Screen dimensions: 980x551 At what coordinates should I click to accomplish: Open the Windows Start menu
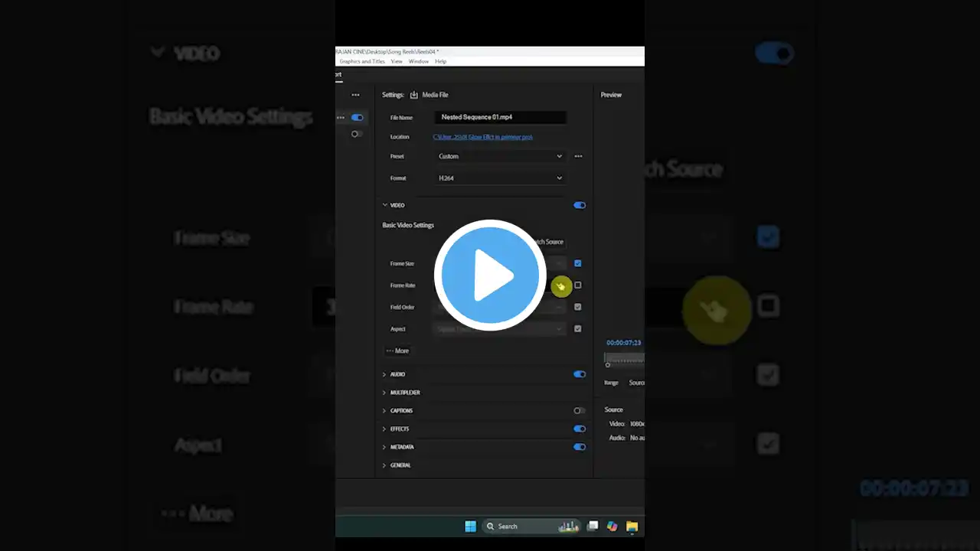(470, 527)
